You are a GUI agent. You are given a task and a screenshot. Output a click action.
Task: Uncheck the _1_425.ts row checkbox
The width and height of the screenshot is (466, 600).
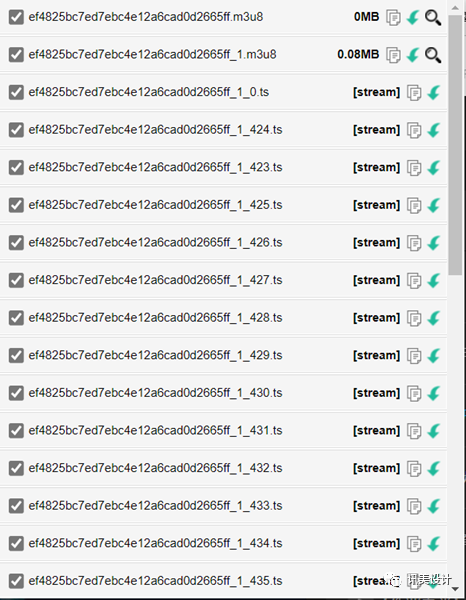pos(16,205)
